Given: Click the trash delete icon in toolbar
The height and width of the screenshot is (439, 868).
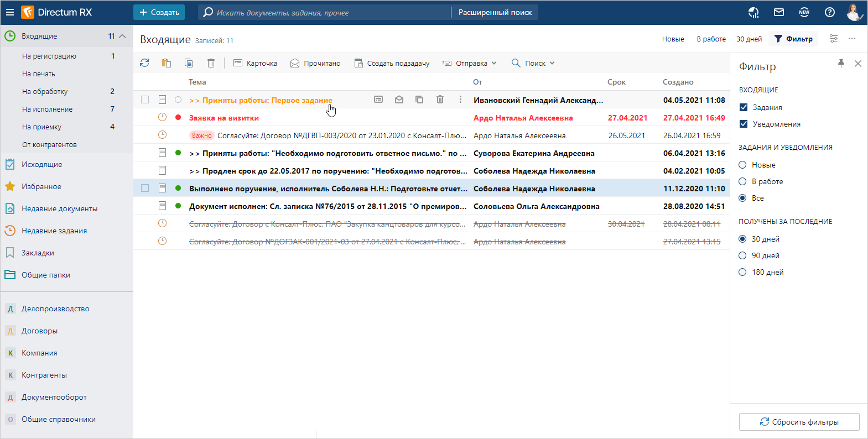Looking at the screenshot, I should coord(211,63).
